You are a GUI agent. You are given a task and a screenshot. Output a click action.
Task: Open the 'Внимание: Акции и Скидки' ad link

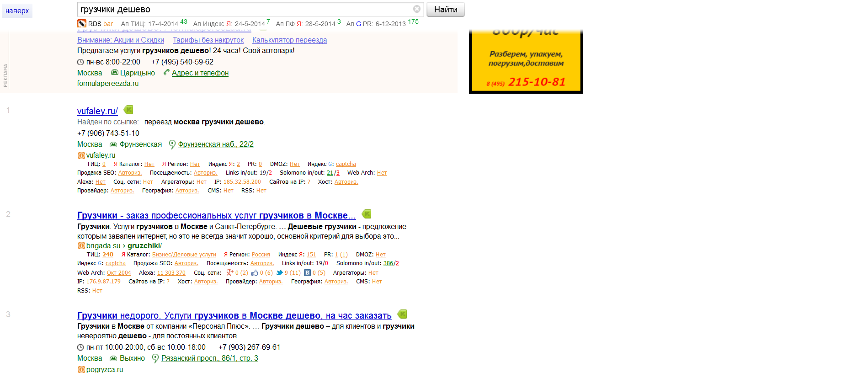tap(121, 40)
